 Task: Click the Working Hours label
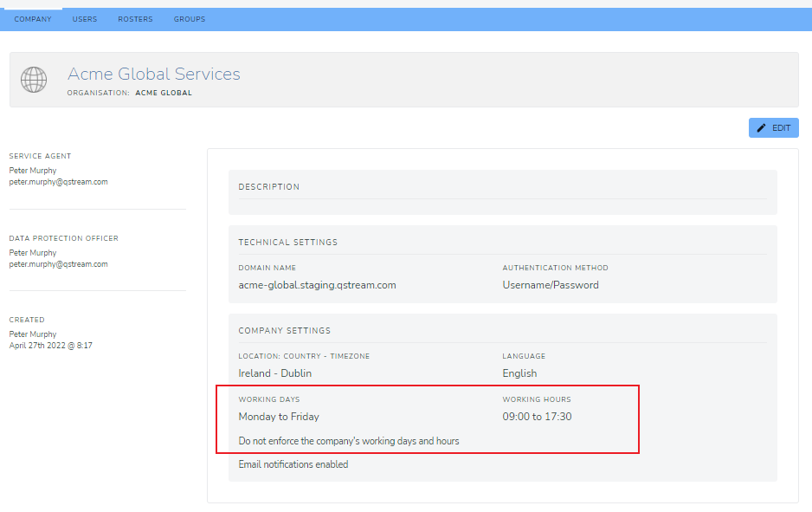[x=537, y=399]
